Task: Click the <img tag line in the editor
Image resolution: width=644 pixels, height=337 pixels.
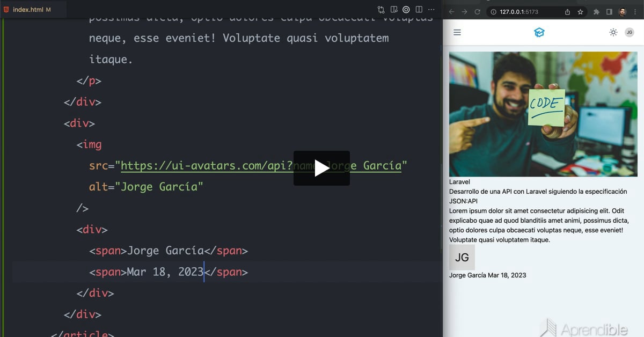Action: [89, 144]
